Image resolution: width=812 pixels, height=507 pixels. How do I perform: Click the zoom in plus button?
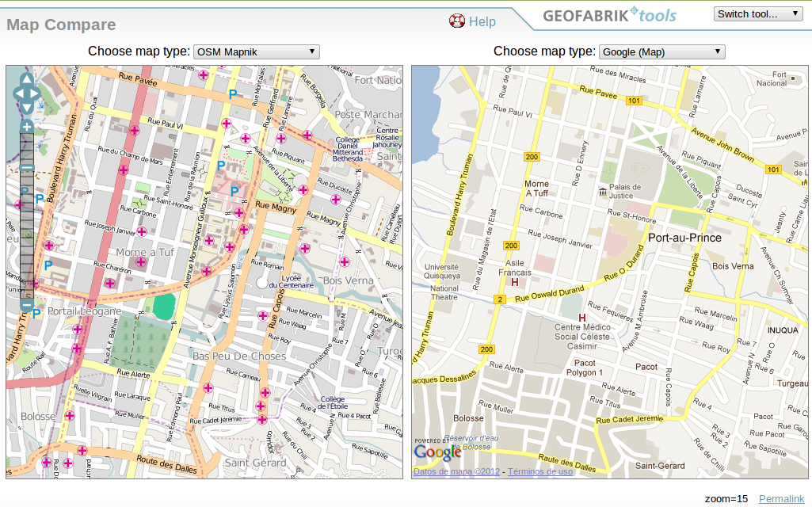(27, 127)
